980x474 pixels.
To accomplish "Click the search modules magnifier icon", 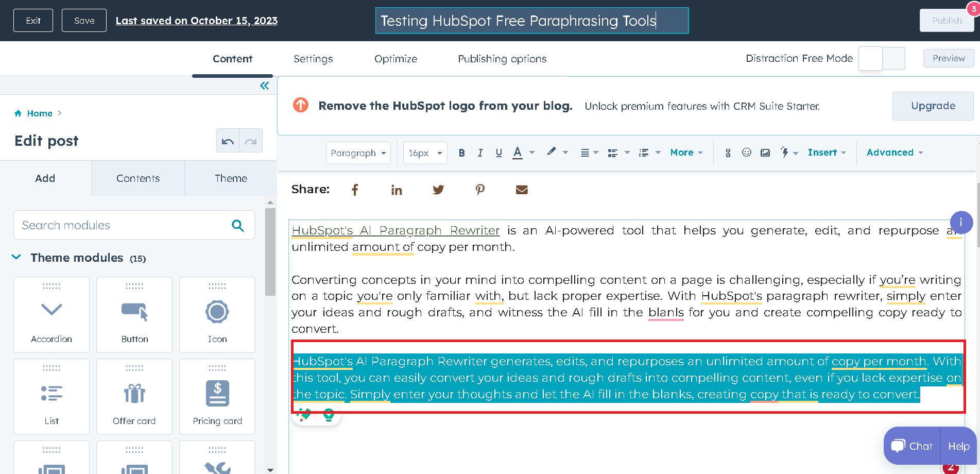I will click(x=237, y=225).
